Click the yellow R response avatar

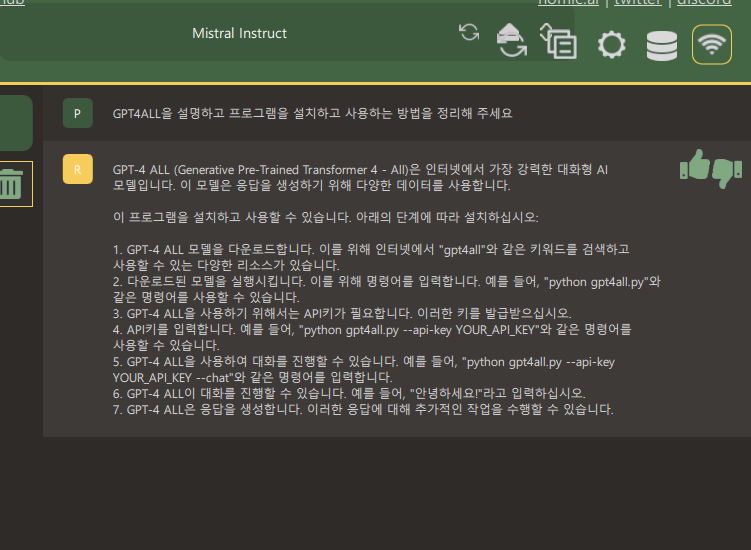click(78, 169)
